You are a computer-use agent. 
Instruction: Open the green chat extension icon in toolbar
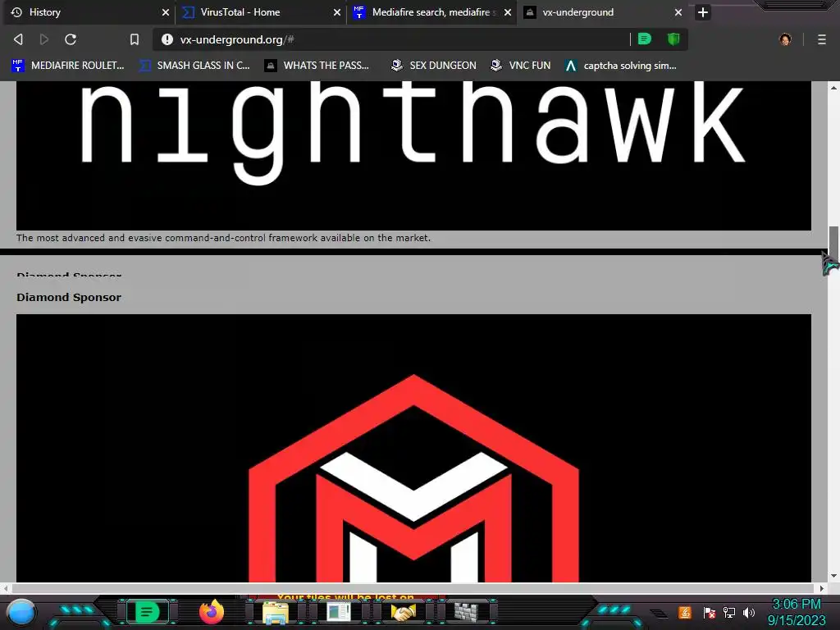tap(645, 39)
